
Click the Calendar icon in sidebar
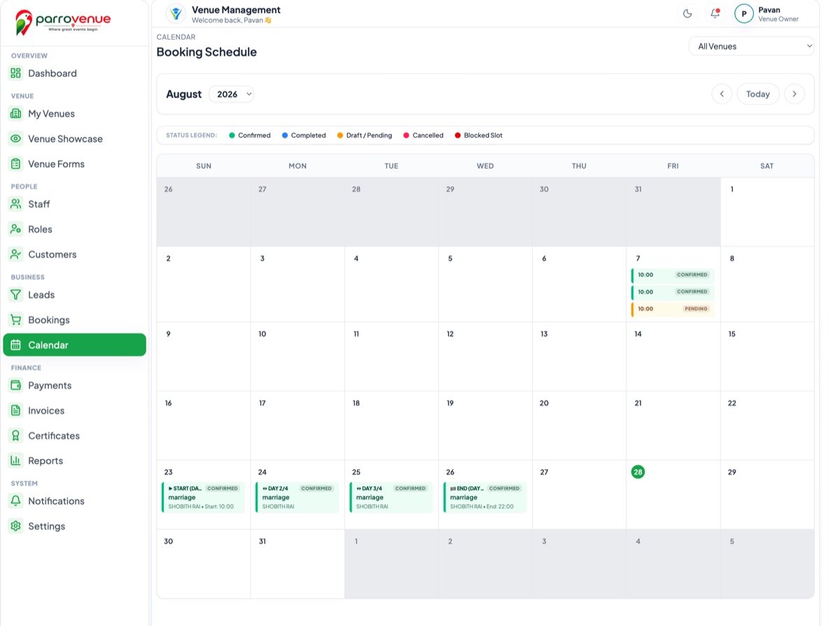[15, 345]
